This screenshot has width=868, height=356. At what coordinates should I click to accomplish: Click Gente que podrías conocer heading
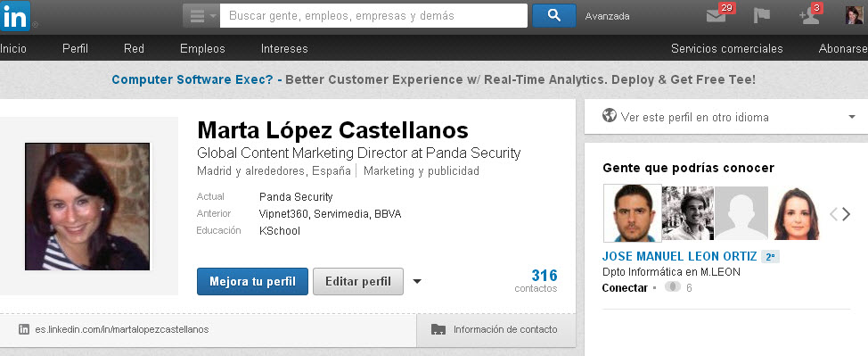click(688, 168)
